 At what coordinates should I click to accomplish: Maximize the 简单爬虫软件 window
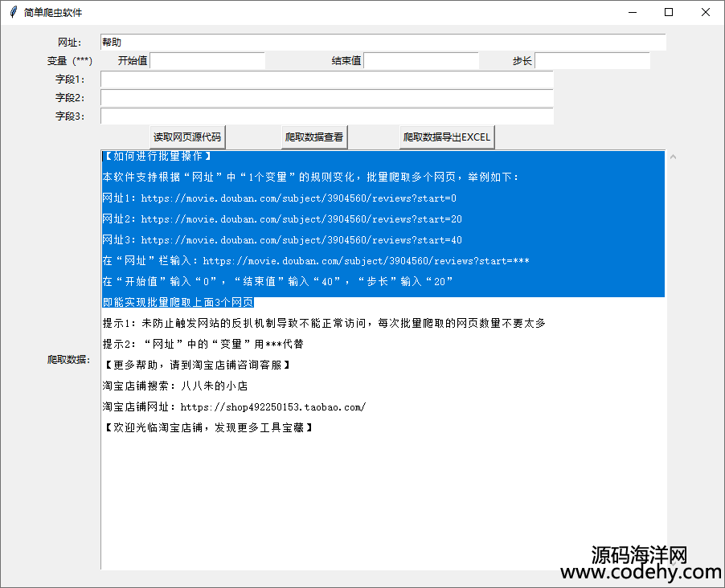click(x=669, y=13)
